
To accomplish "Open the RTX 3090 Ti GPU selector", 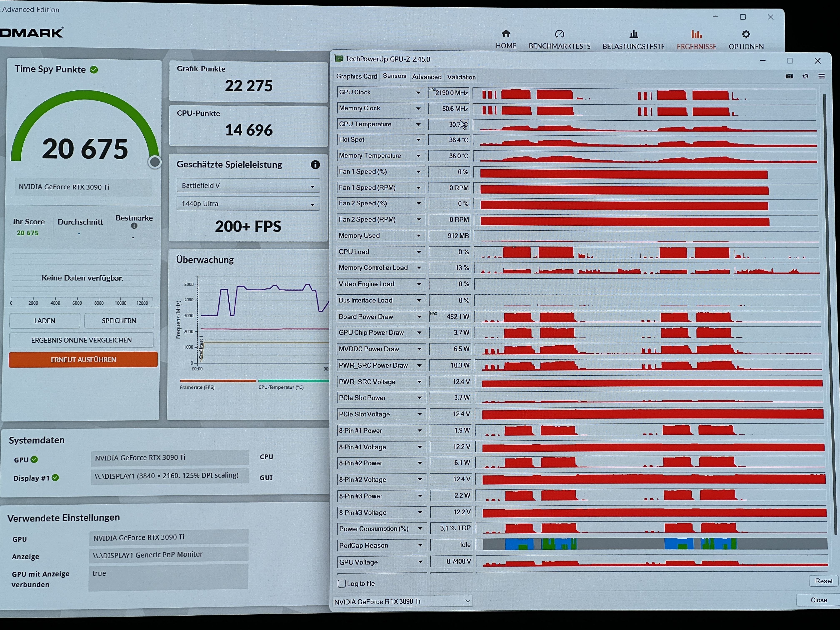I will tap(402, 601).
